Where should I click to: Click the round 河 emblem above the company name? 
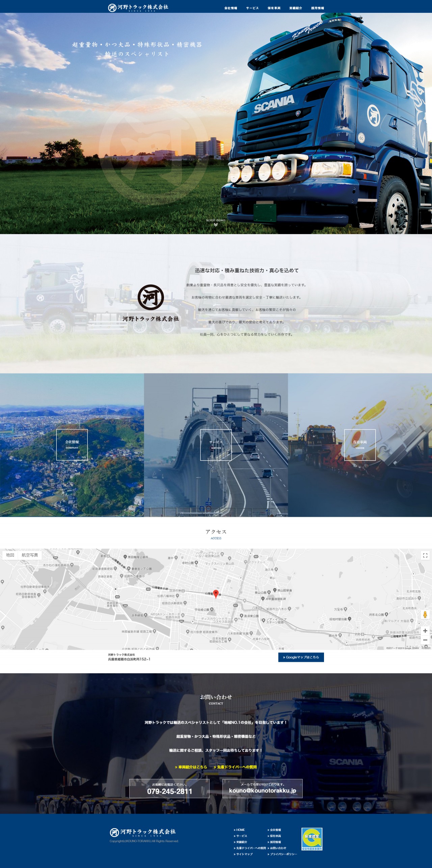[x=151, y=297]
